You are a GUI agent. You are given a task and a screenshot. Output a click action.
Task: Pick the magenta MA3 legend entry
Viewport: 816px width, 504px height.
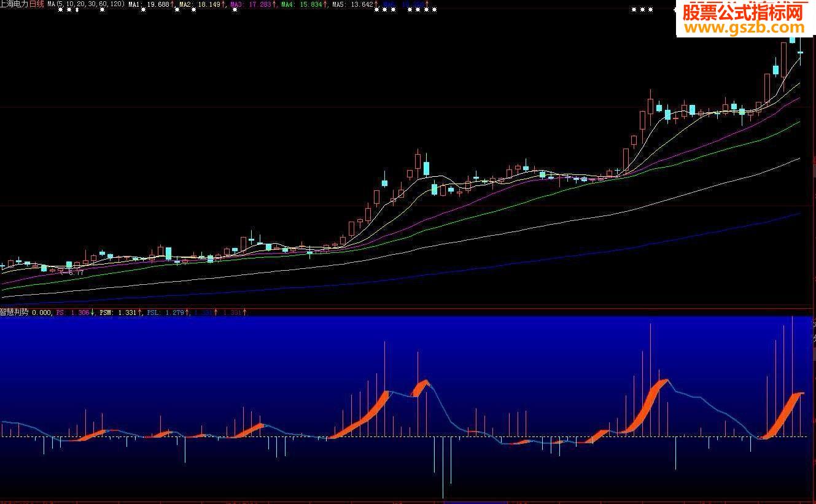pos(249,4)
